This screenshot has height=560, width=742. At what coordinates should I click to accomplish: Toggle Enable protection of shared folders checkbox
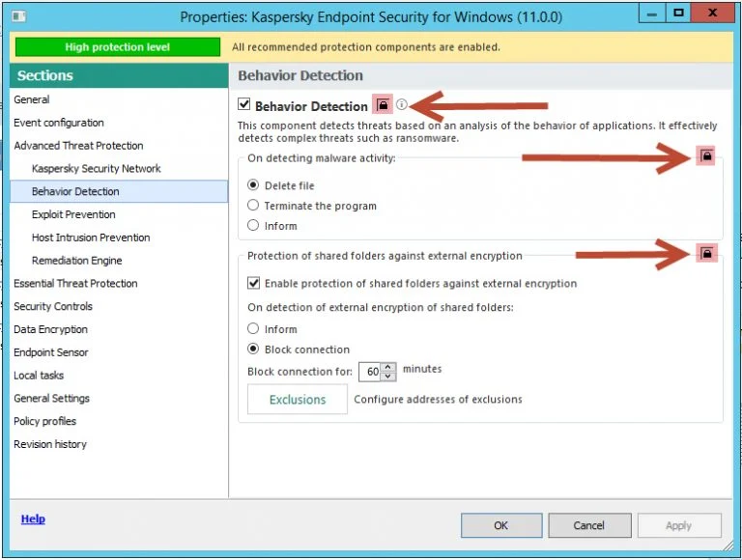click(x=254, y=283)
